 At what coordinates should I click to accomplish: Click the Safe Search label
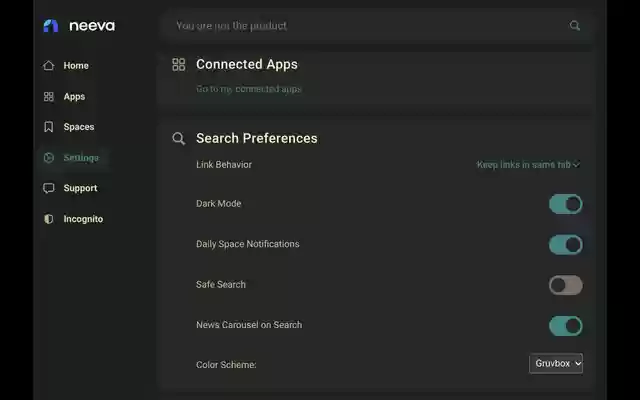click(x=221, y=284)
